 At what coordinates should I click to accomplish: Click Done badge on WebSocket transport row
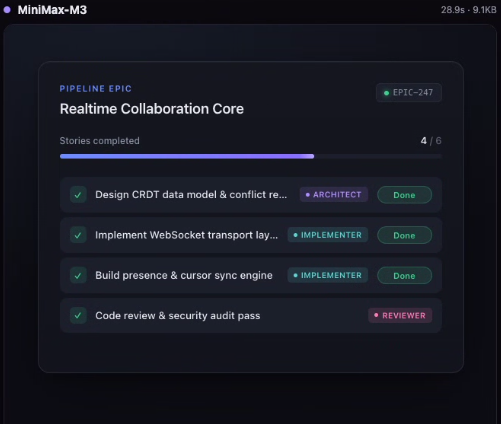[404, 235]
